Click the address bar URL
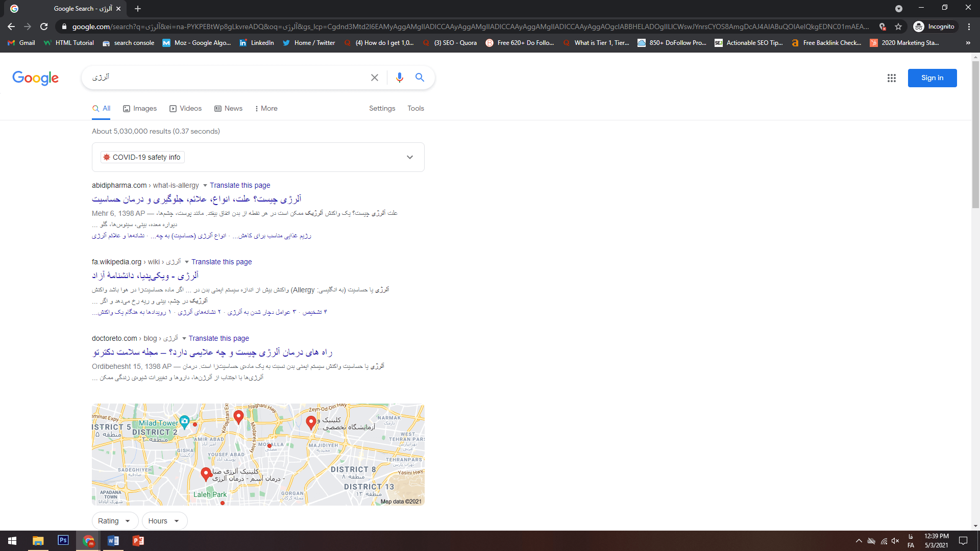The width and height of the screenshot is (980, 551). tap(470, 27)
